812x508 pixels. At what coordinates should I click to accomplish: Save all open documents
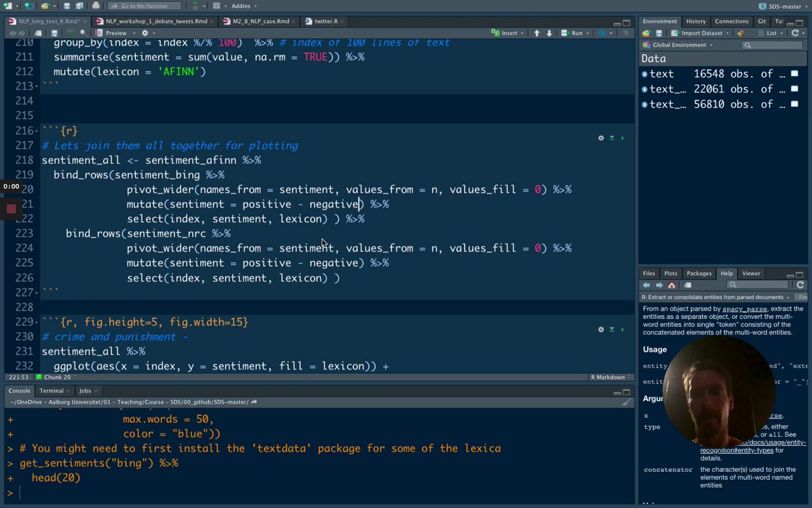80,6
